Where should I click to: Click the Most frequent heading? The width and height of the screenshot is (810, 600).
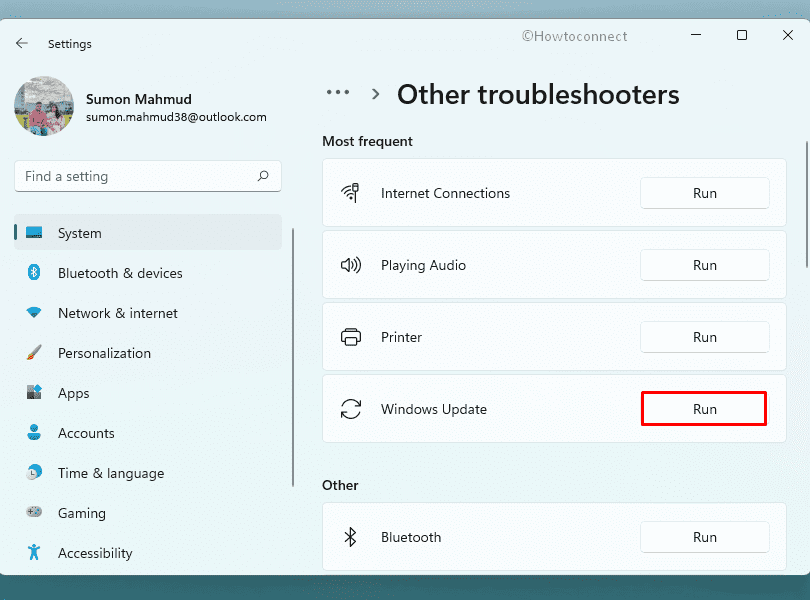click(367, 141)
